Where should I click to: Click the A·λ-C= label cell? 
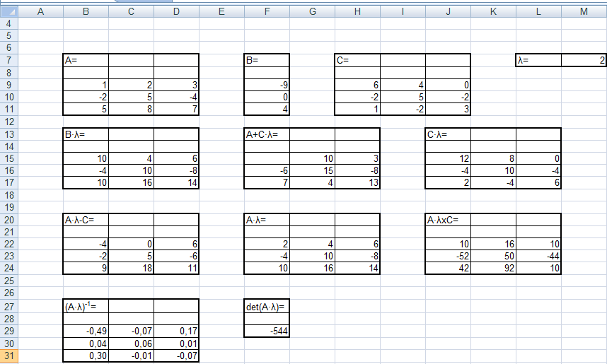tap(86, 220)
